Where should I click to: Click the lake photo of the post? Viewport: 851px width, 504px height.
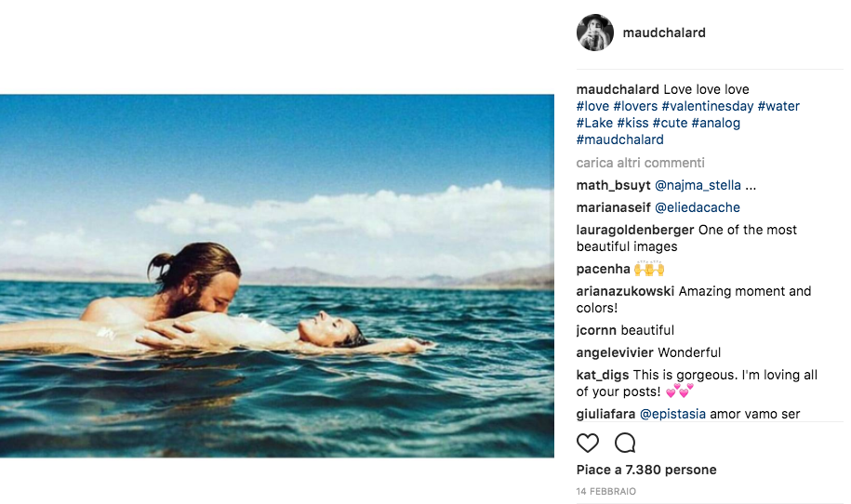[x=277, y=275]
